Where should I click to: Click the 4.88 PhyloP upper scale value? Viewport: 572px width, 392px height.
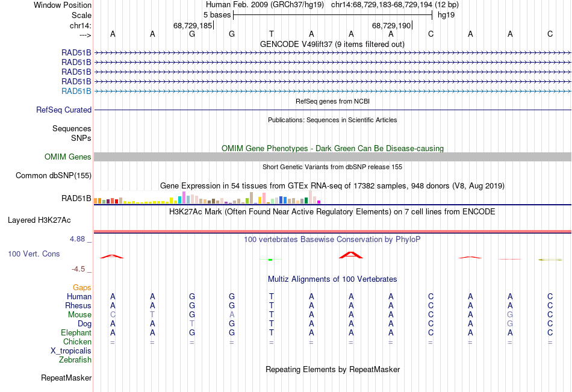point(77,239)
